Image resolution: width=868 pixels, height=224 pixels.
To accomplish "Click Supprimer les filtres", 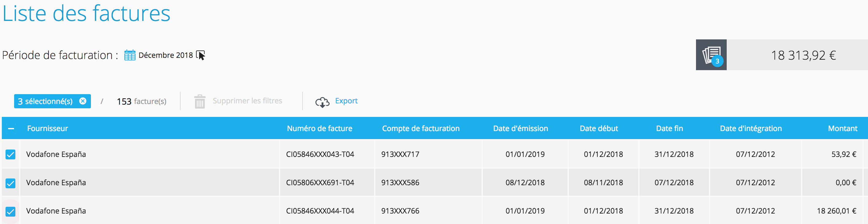I will (x=247, y=101).
